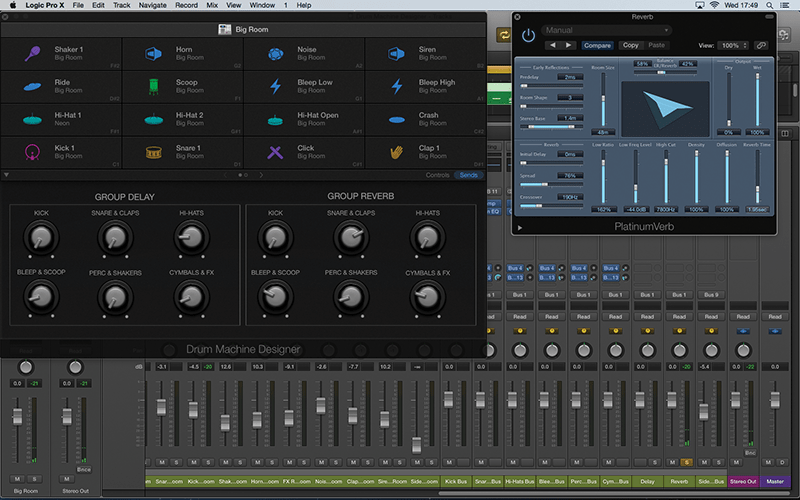Collapse the Drum Machine Designer controls triangle

click(x=6, y=175)
